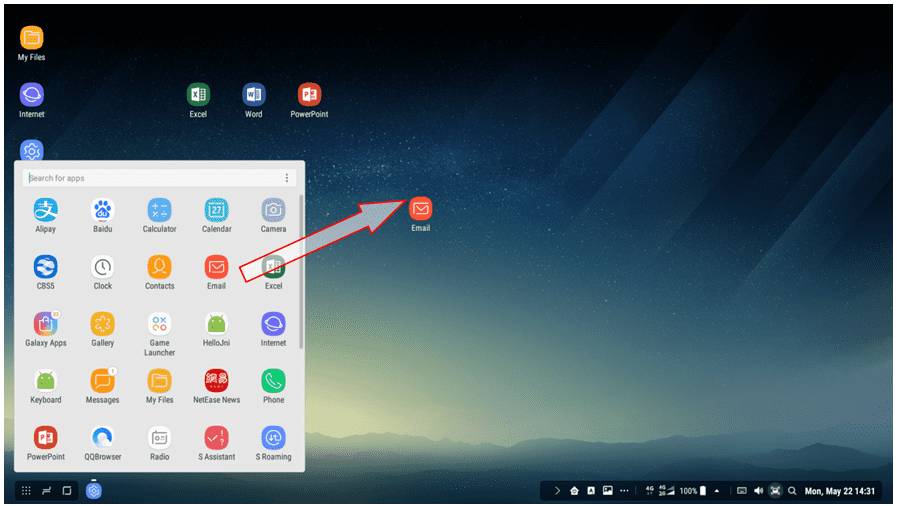897x506 pixels.
Task: Open the app drawer more options menu
Action: coord(287,178)
